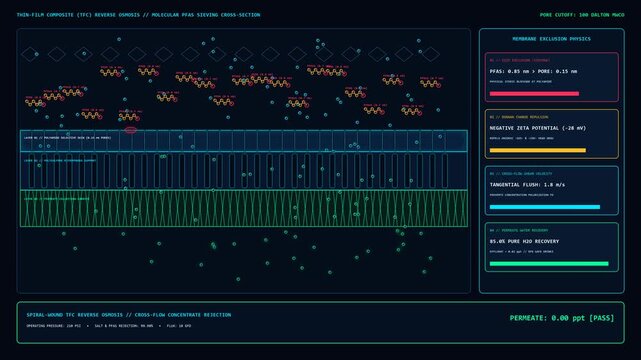Click the red size exclusion progress bar
641x360 pixels.
coord(534,94)
